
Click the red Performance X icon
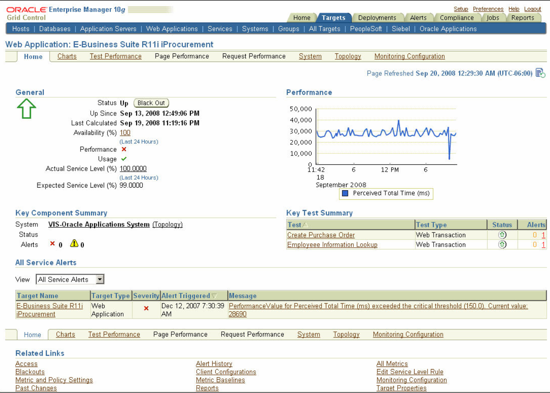[x=124, y=149]
